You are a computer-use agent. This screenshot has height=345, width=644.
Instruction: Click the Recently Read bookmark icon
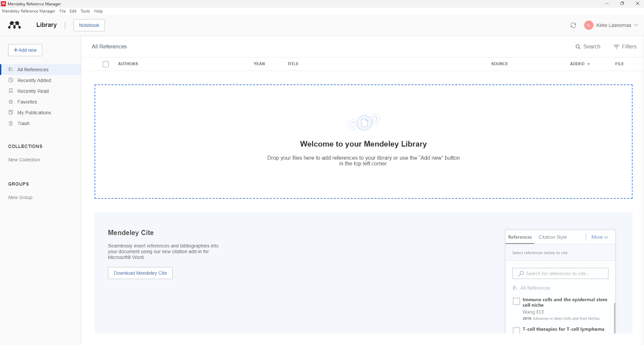point(11,91)
